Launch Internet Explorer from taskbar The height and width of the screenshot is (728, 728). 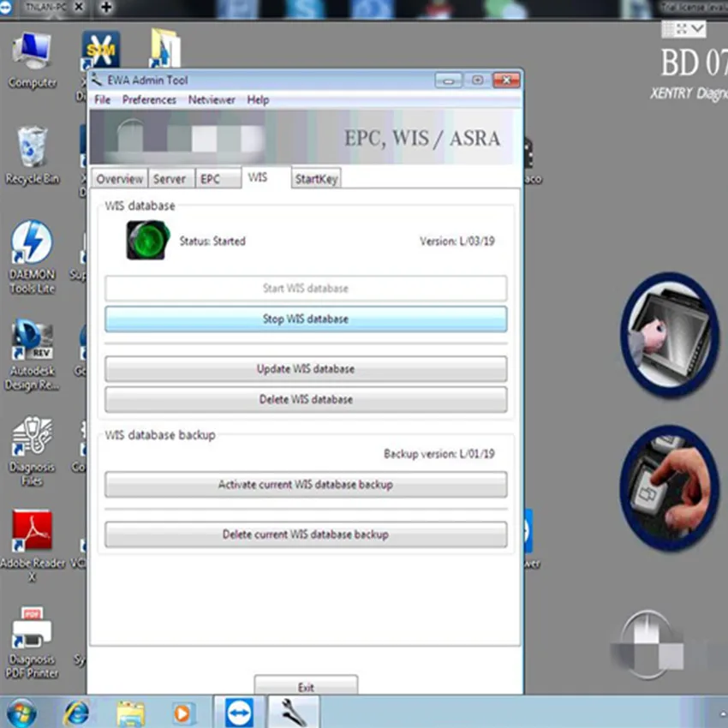click(76, 713)
